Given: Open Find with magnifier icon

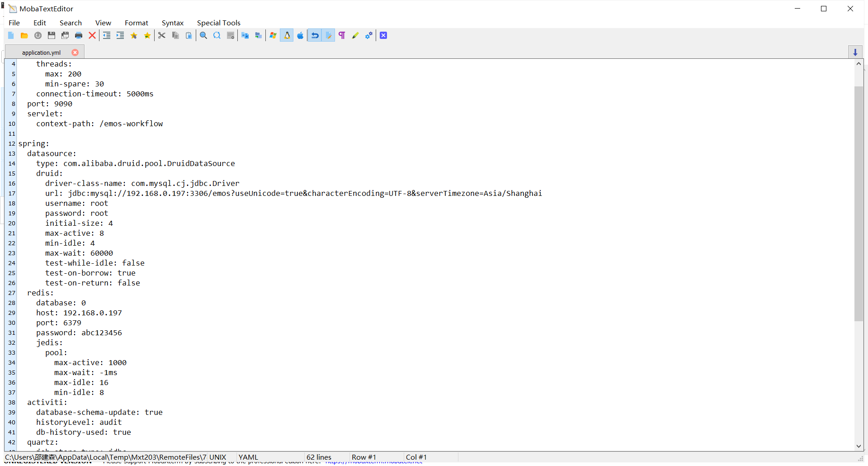Looking at the screenshot, I should click(x=203, y=35).
